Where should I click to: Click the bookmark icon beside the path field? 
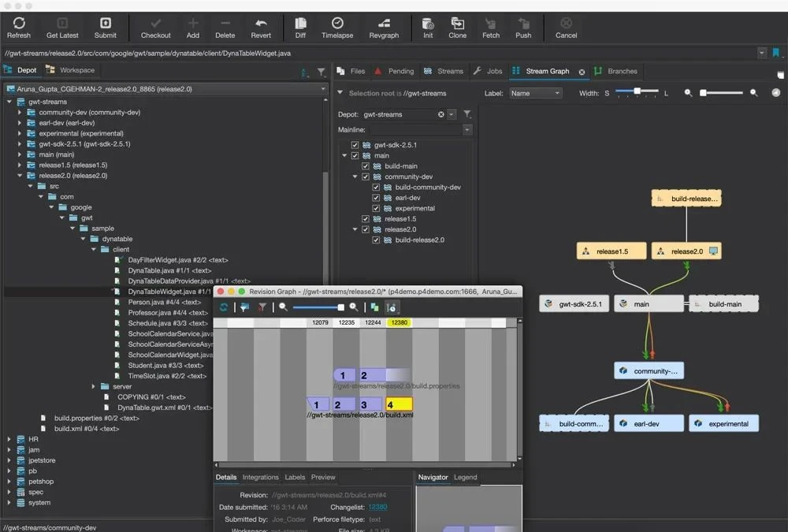[x=776, y=53]
